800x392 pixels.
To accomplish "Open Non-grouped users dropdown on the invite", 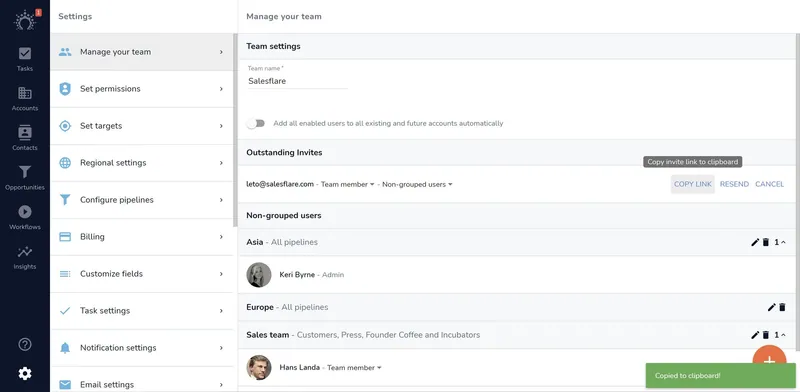I will [x=417, y=184].
